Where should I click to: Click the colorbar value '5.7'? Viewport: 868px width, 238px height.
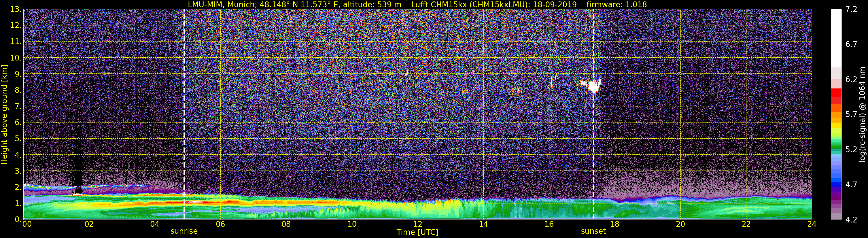851,114
